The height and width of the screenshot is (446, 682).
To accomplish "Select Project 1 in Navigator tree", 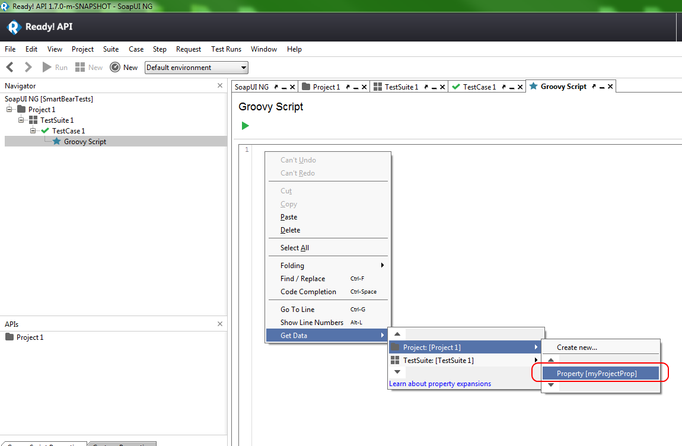I will coord(42,109).
